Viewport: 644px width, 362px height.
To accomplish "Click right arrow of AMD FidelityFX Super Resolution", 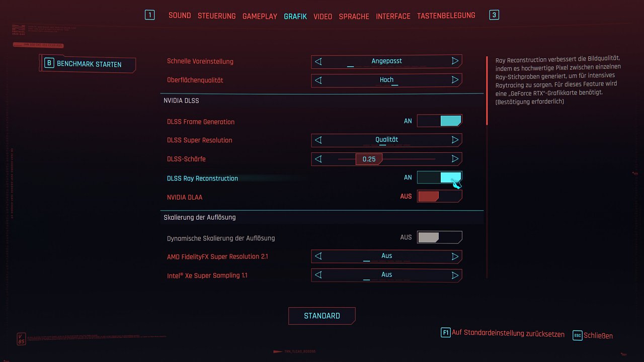I will click(455, 256).
